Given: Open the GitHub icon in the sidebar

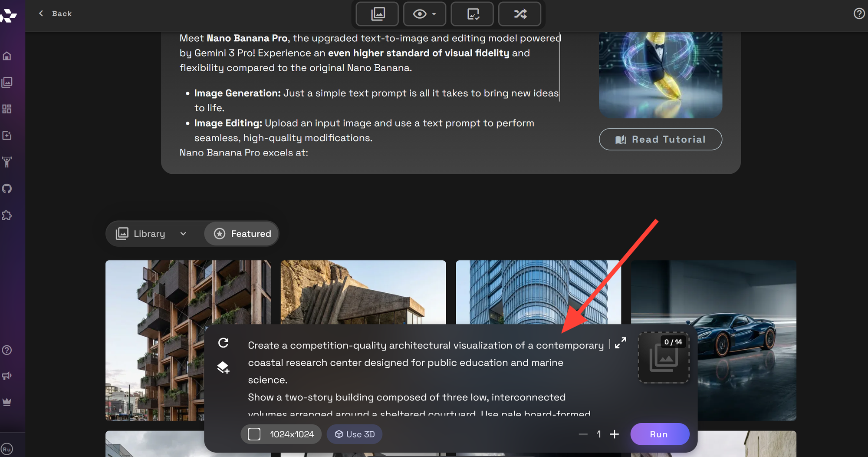Looking at the screenshot, I should pos(7,189).
